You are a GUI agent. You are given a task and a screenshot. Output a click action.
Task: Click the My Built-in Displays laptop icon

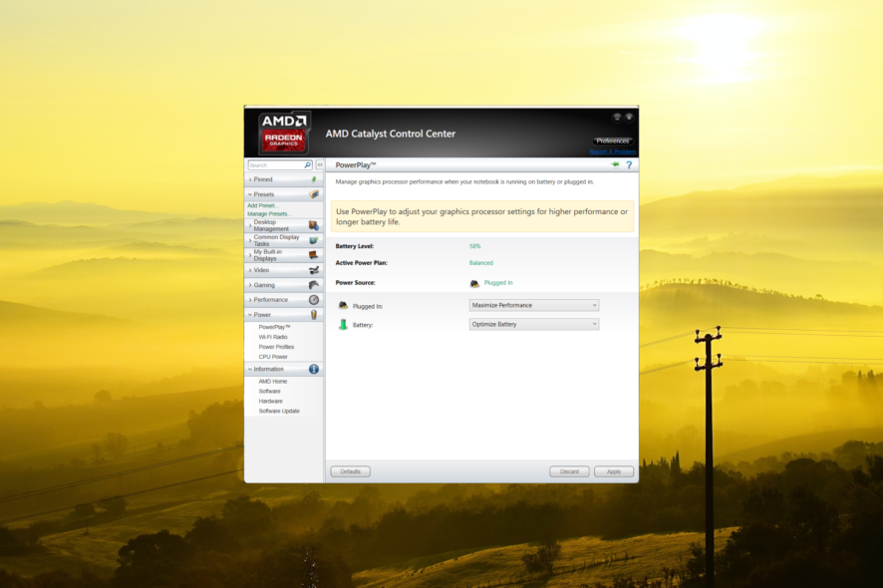[314, 255]
